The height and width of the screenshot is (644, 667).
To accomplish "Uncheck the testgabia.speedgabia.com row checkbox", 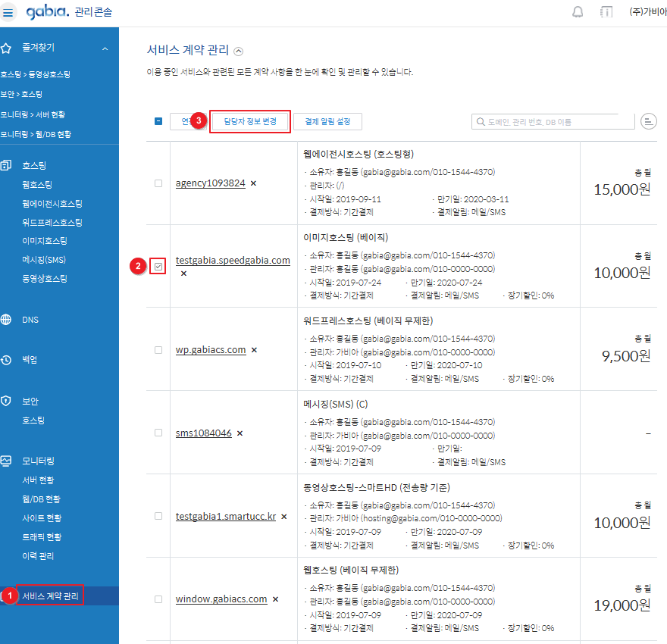I will tap(158, 267).
